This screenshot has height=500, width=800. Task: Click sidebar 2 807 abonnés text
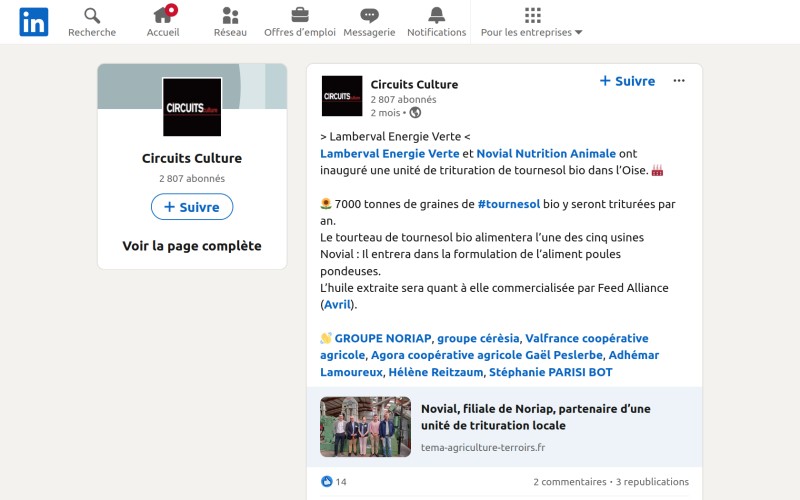click(x=192, y=179)
